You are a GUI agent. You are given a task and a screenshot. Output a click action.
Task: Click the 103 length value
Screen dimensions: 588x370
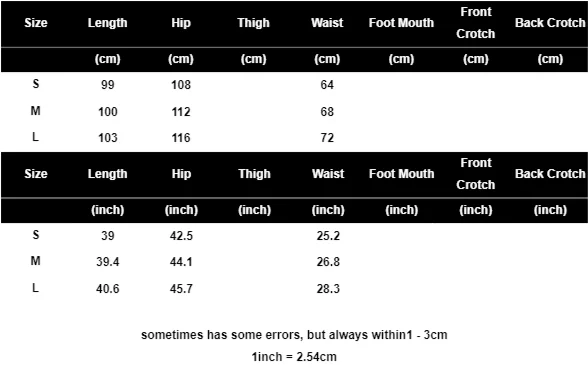point(108,138)
